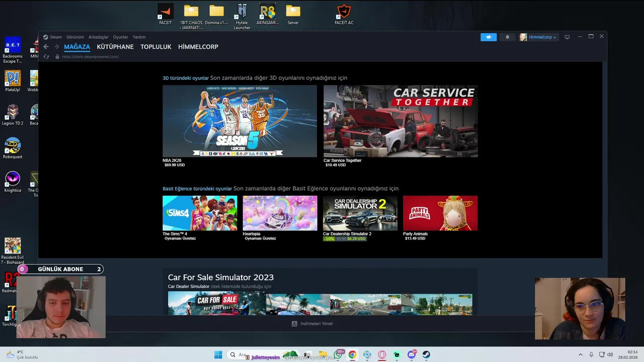Show hidden system tray icons
The width and height of the screenshot is (644, 362).
tap(580, 355)
